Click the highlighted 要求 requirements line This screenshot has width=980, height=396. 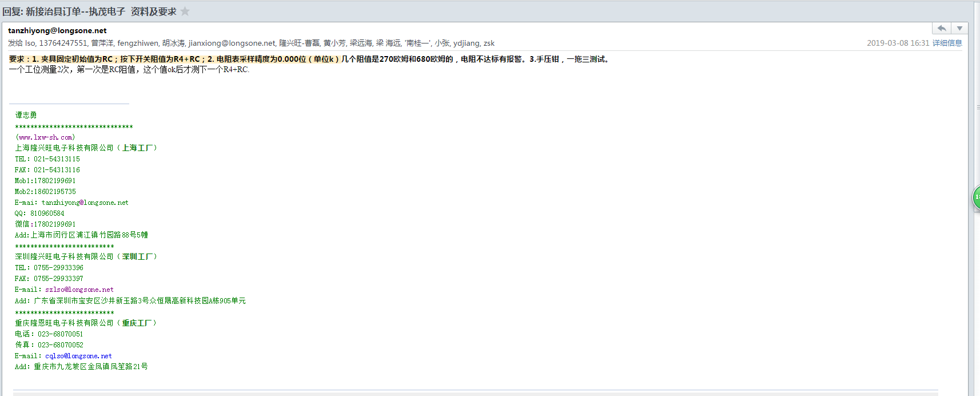[309, 59]
